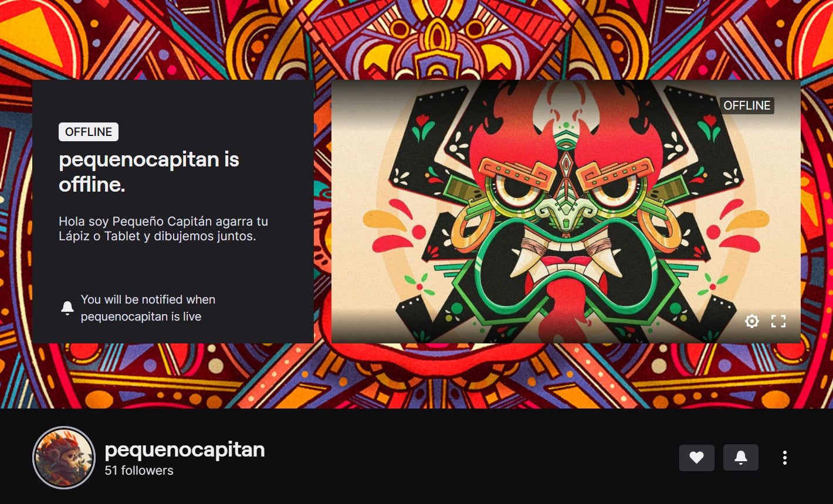Click the 51 followers count
The image size is (833, 504).
click(x=139, y=471)
